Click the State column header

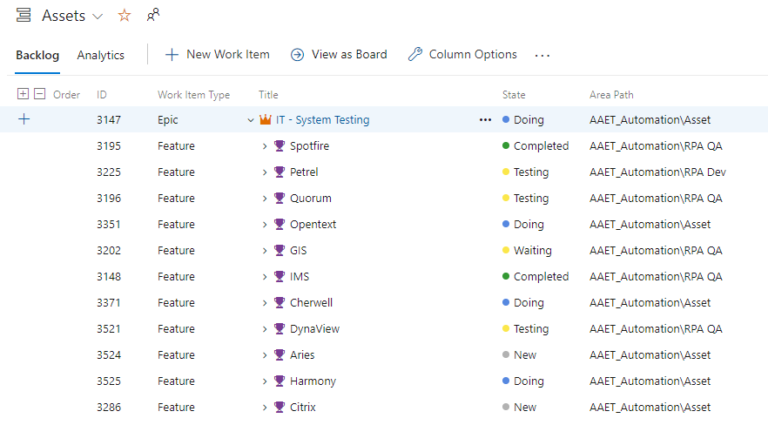[x=514, y=95]
